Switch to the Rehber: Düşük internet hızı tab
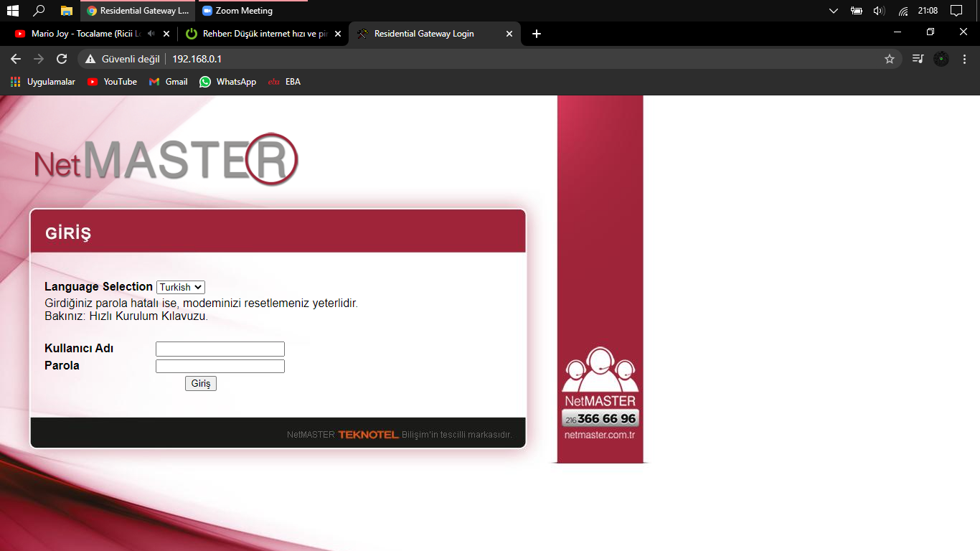This screenshot has height=551, width=980. tap(262, 34)
